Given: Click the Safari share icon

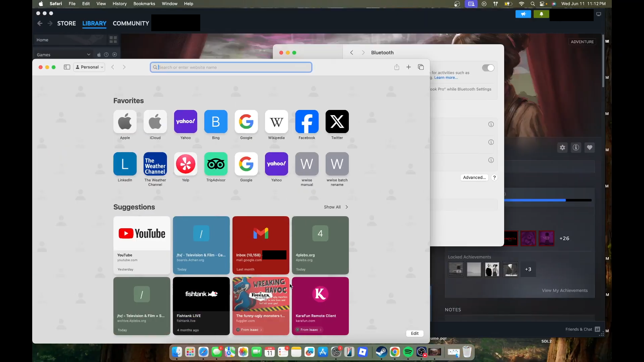Looking at the screenshot, I should click(x=397, y=67).
